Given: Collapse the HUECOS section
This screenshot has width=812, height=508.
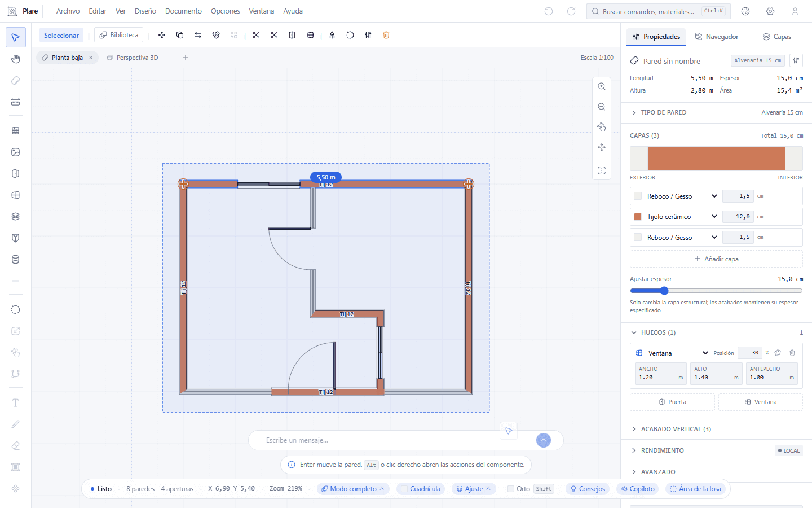Looking at the screenshot, I should pos(716,332).
